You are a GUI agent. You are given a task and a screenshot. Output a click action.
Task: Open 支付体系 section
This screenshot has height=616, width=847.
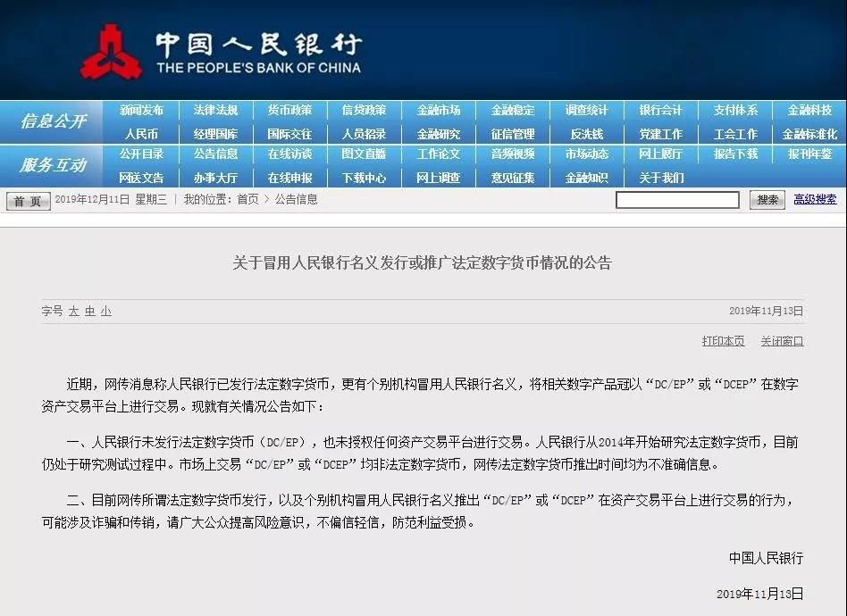[735, 110]
